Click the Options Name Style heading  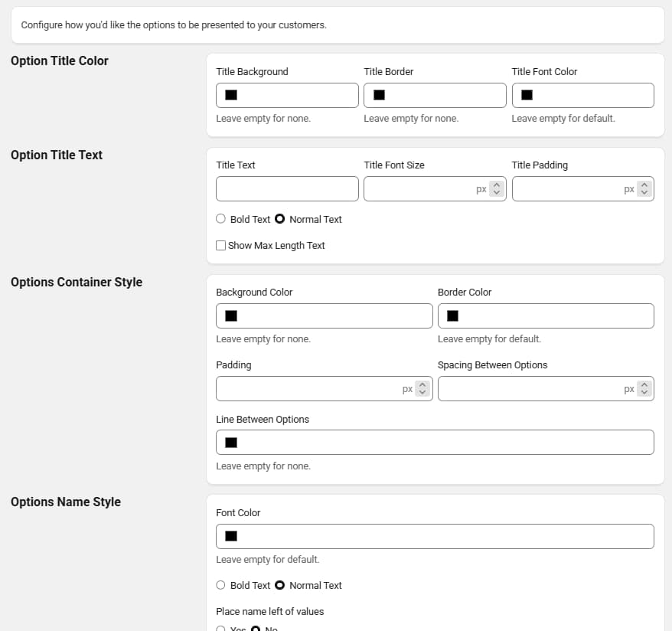pyautogui.click(x=66, y=502)
